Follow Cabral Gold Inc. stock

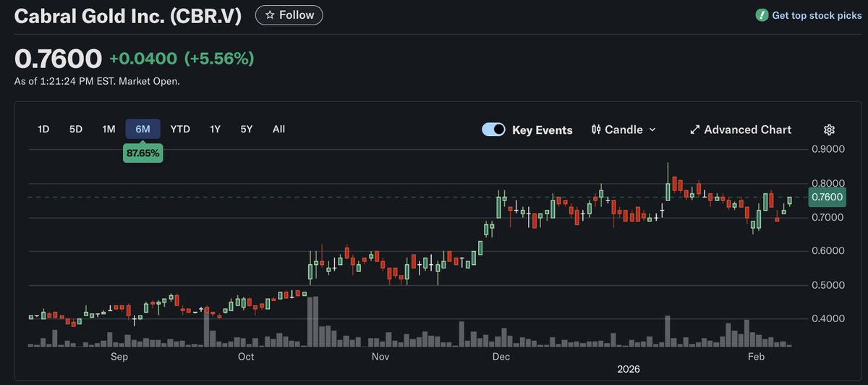pos(289,14)
